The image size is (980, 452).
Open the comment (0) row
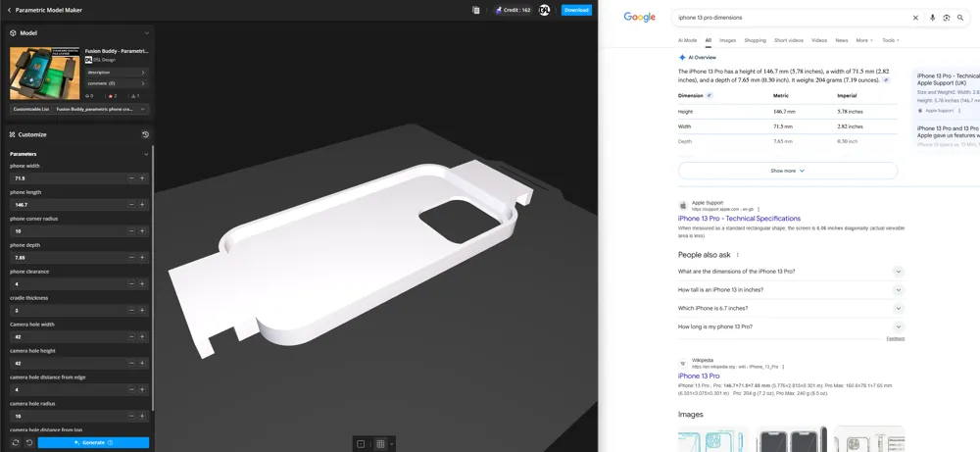[117, 83]
